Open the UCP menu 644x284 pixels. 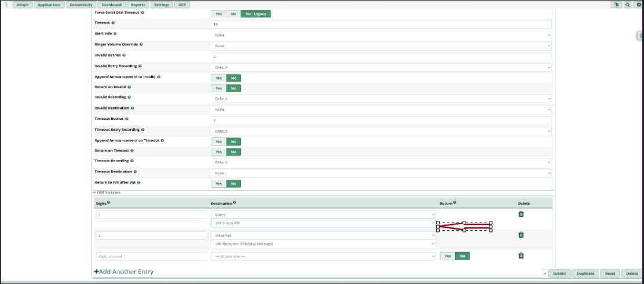point(182,5)
